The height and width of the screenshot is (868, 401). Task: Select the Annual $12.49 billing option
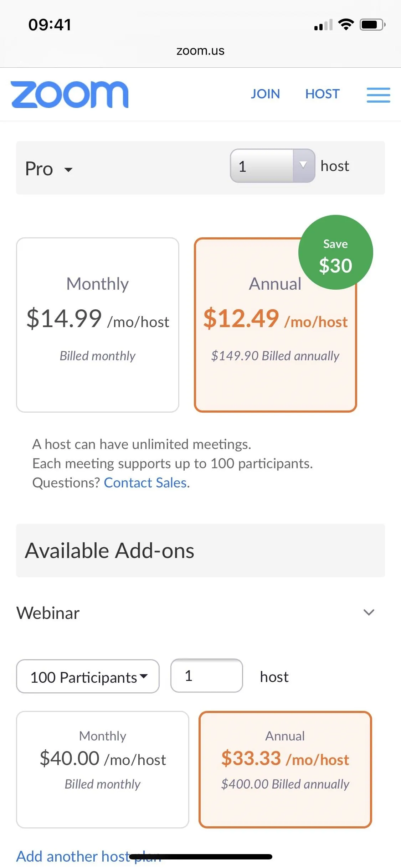275,325
